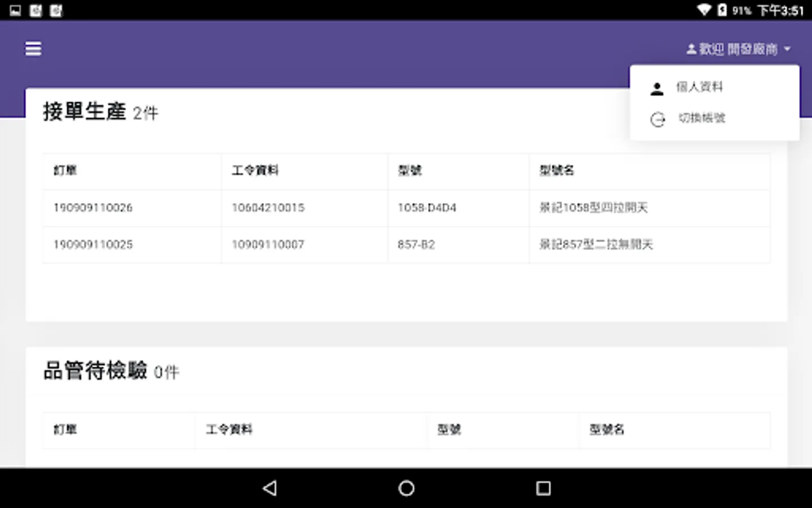Open order 190909110026 in 接單生產 table
812x508 pixels.
coord(92,208)
